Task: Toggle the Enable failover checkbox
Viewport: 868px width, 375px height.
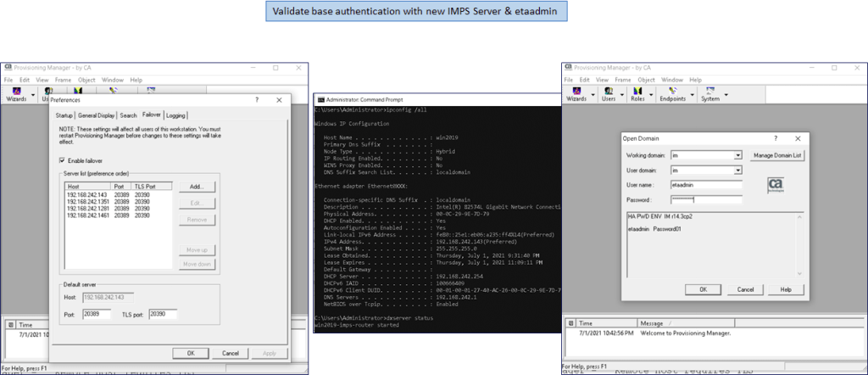Action: (x=62, y=160)
